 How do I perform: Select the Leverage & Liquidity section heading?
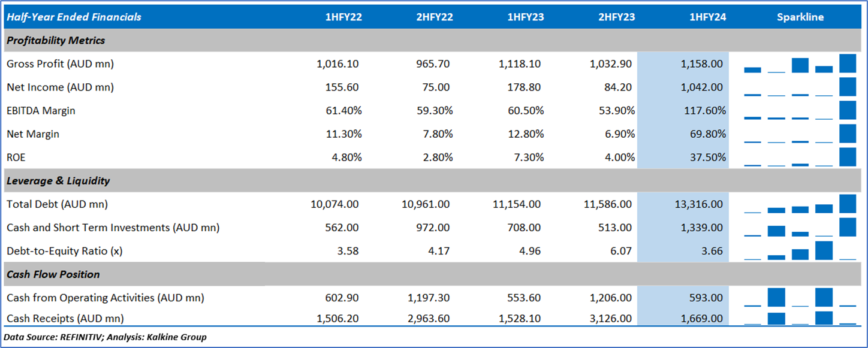58,180
